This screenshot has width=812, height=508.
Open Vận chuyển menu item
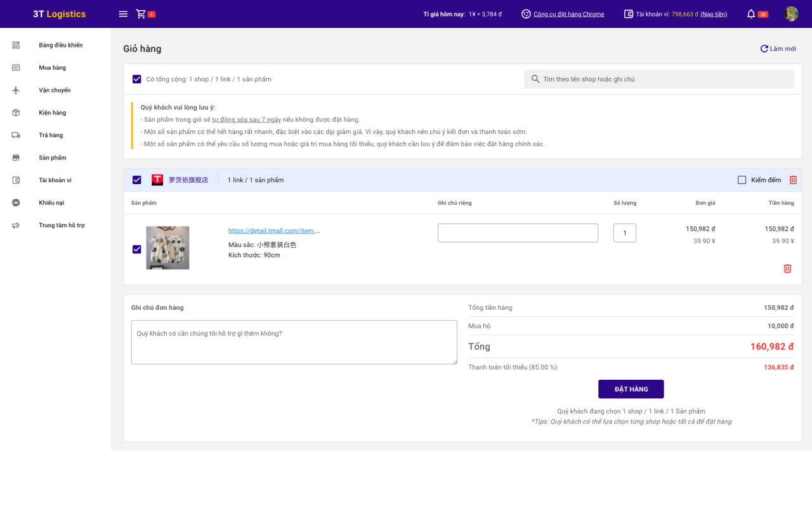pos(55,90)
